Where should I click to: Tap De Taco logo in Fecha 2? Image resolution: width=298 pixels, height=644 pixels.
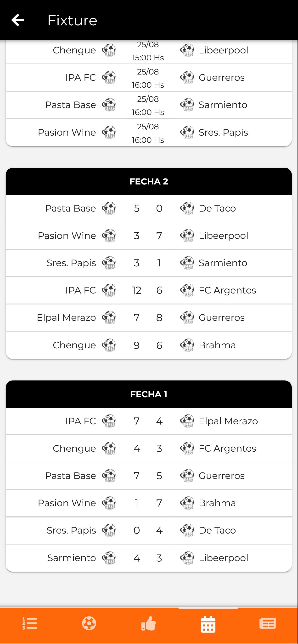click(x=187, y=208)
